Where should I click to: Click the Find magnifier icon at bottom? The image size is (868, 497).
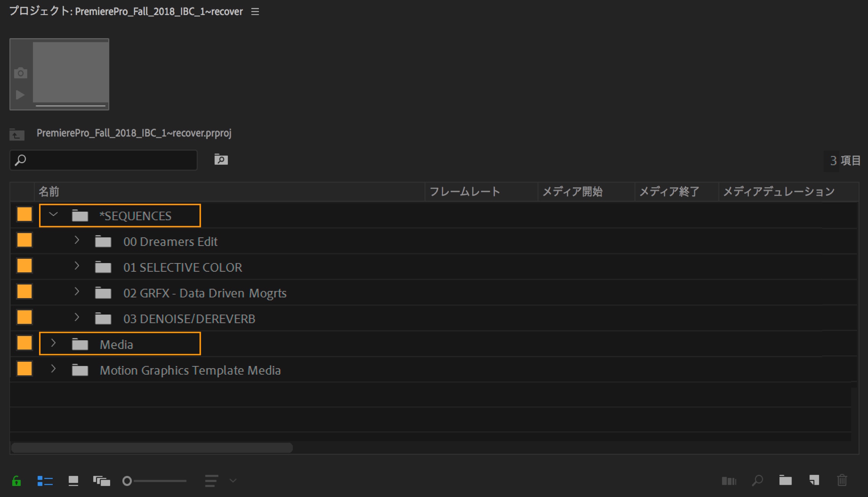757,481
